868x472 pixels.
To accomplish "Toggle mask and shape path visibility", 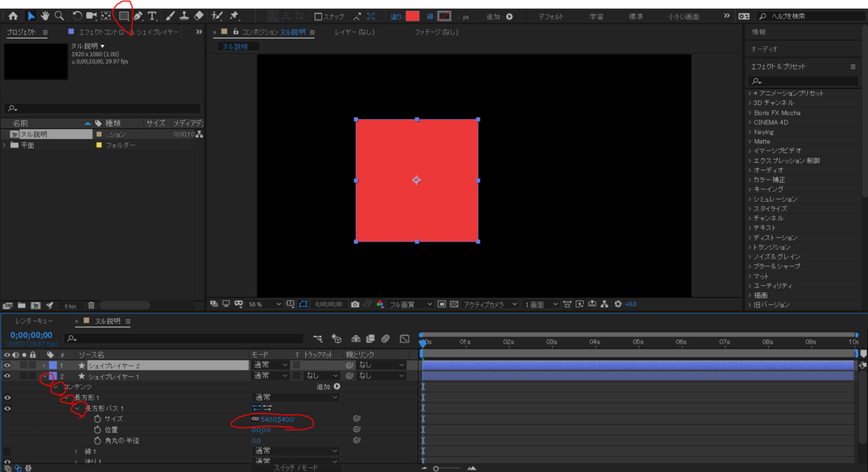I will (303, 305).
